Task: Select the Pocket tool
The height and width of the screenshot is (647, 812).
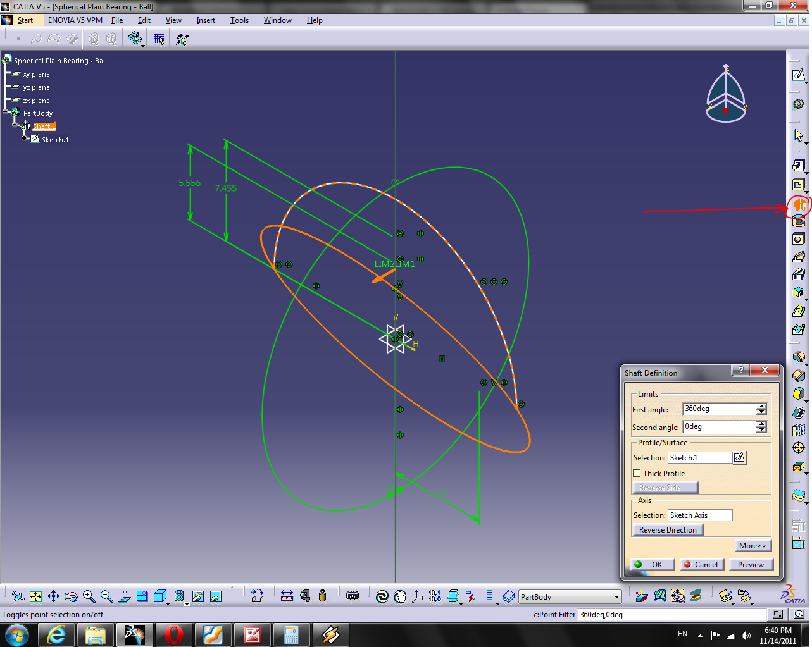Action: coord(799,185)
